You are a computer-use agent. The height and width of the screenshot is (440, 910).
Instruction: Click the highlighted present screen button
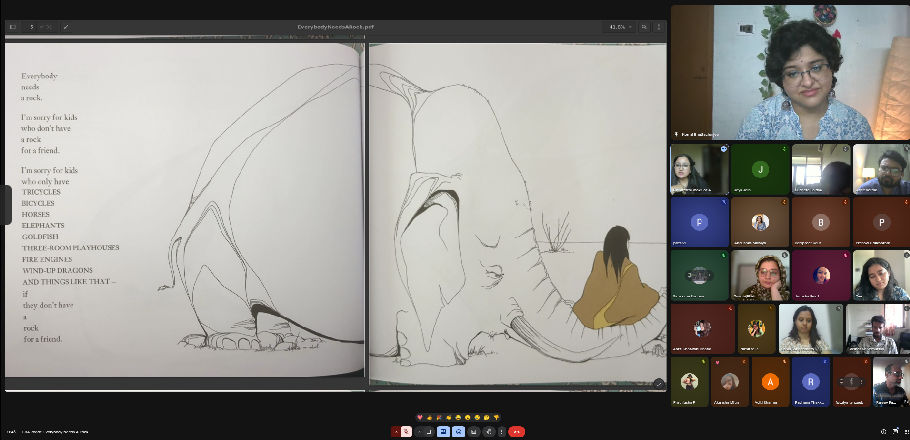pyautogui.click(x=443, y=432)
